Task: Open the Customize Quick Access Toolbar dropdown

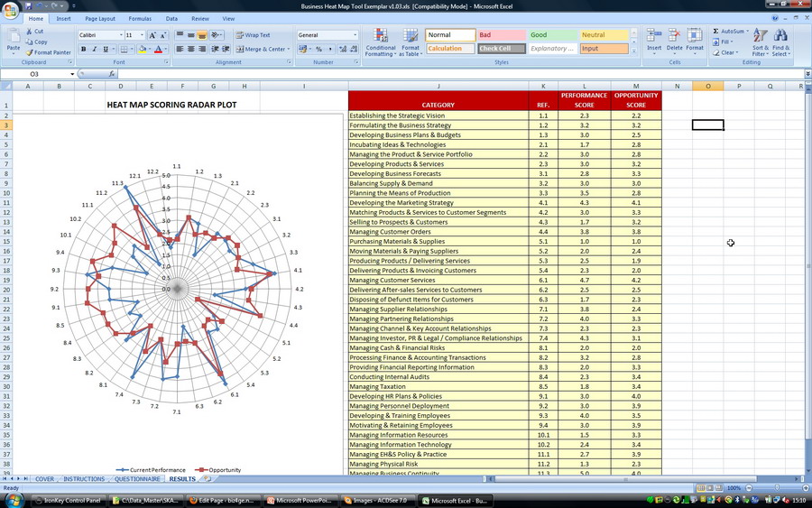Action: (74, 5)
